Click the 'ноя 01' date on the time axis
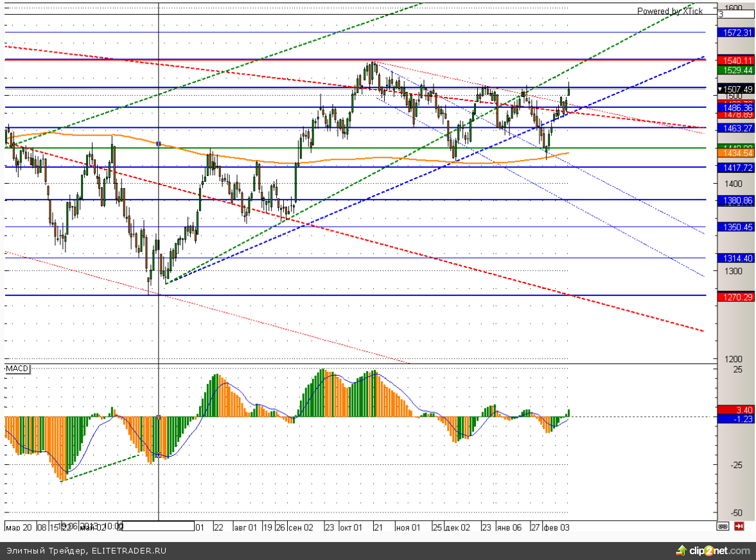 408,527
